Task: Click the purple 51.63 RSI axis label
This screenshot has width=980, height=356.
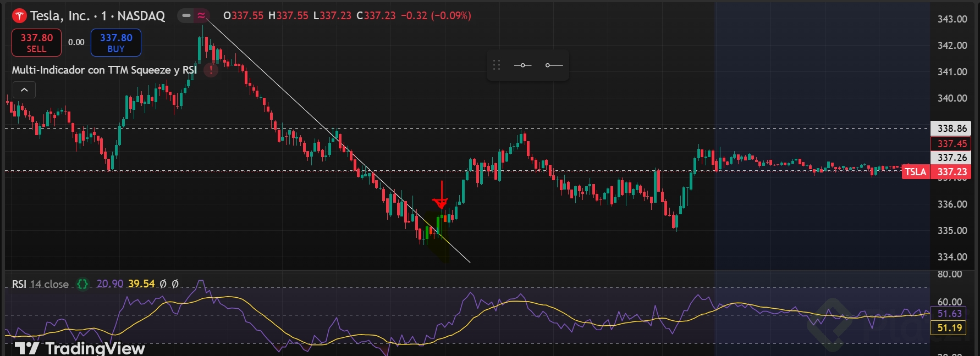Action: click(x=949, y=314)
